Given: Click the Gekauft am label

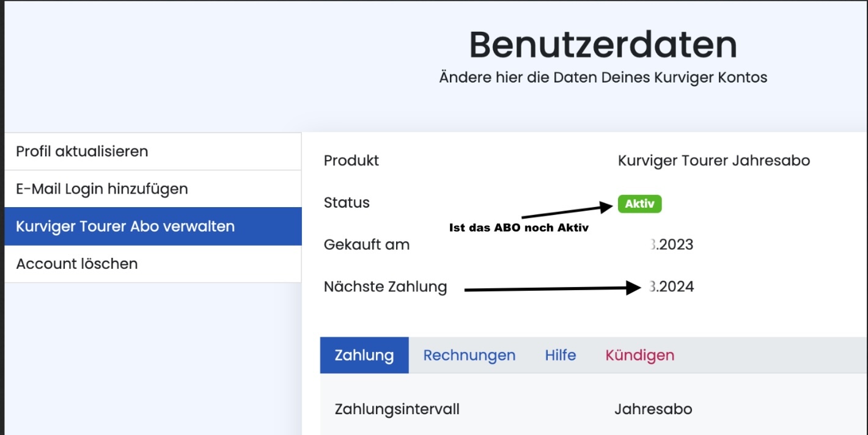Looking at the screenshot, I should click(367, 245).
